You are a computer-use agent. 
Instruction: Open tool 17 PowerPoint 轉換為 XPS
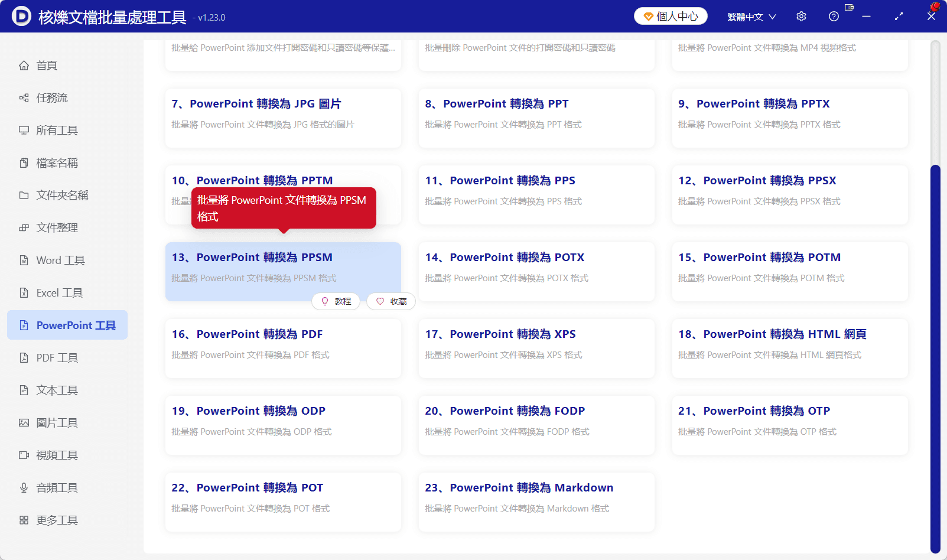(536, 349)
